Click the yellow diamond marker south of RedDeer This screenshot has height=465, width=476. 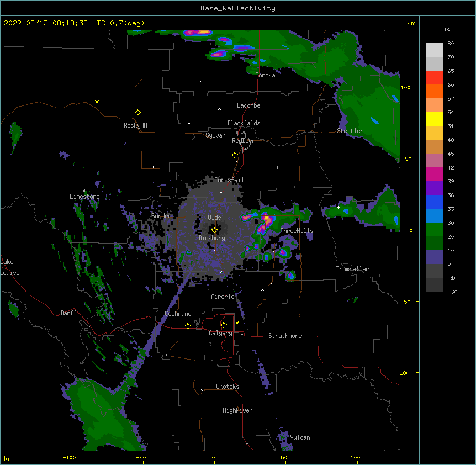click(235, 155)
